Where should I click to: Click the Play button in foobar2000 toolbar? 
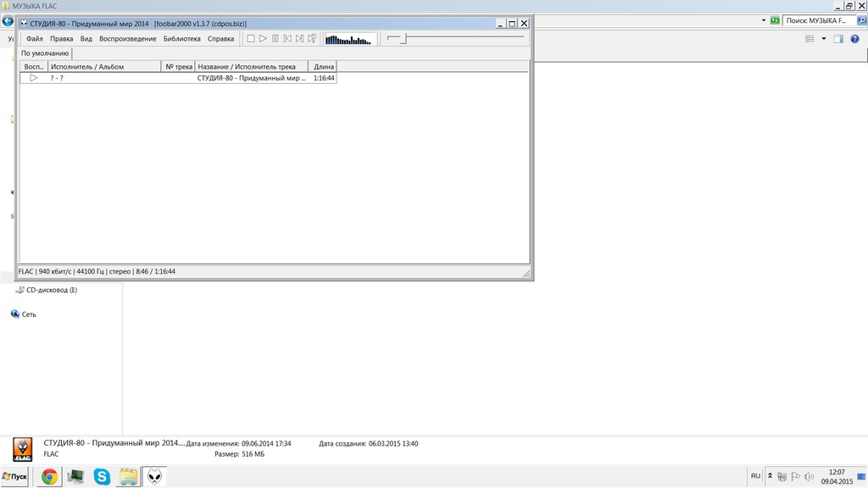pos(263,39)
